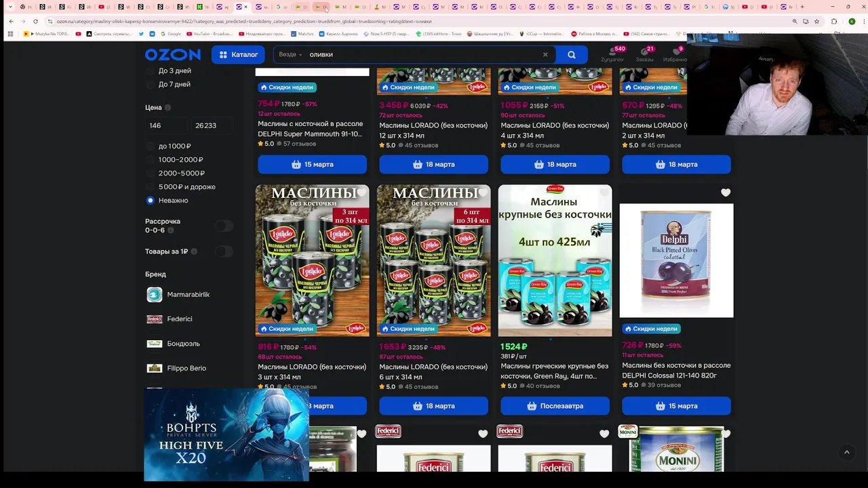Click the Бондюэль brand logo icon

[155, 344]
